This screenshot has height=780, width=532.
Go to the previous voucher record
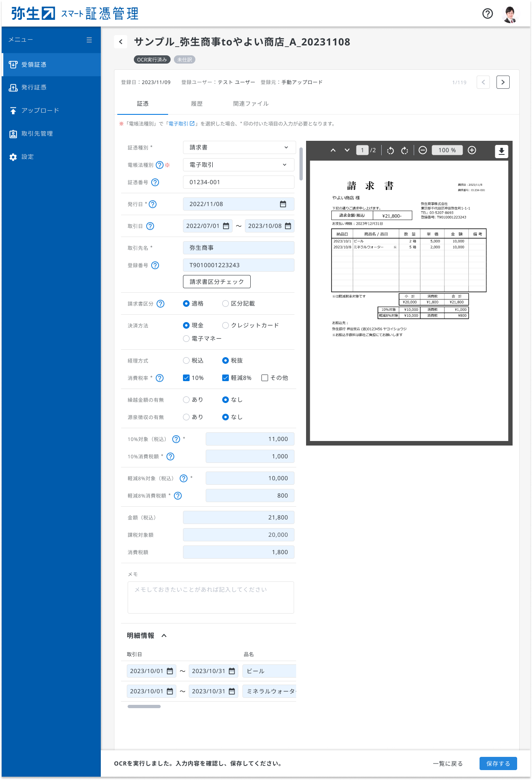click(483, 82)
